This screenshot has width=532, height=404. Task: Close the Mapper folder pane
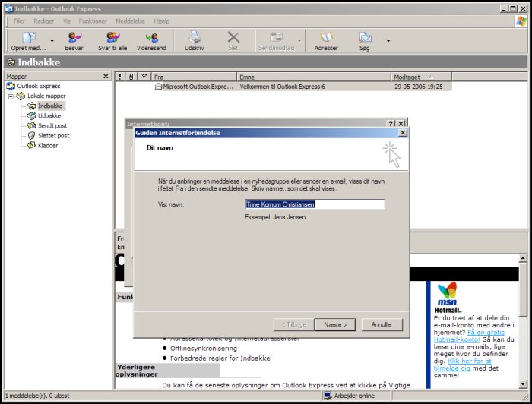[x=106, y=77]
